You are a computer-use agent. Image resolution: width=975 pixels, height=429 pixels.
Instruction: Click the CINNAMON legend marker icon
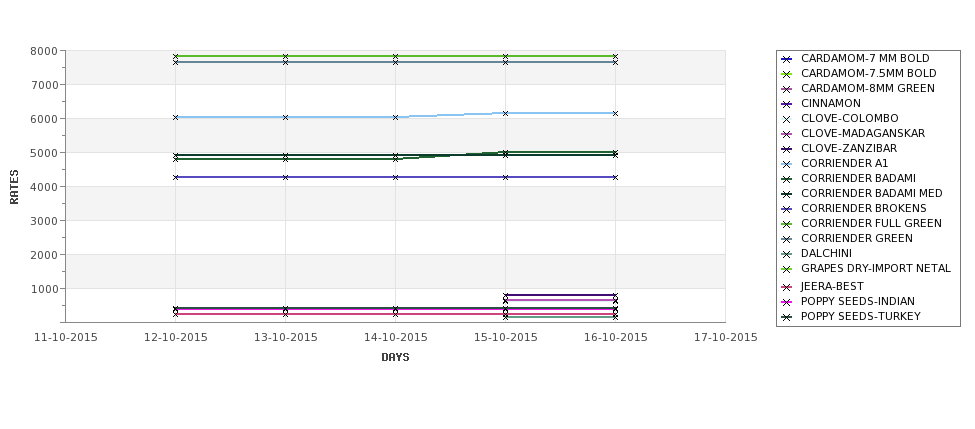click(x=786, y=104)
